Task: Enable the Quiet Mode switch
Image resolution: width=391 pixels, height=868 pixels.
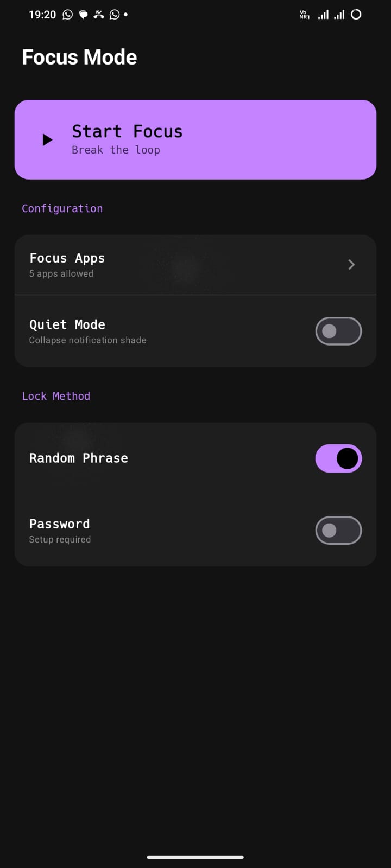Action: 338,331
